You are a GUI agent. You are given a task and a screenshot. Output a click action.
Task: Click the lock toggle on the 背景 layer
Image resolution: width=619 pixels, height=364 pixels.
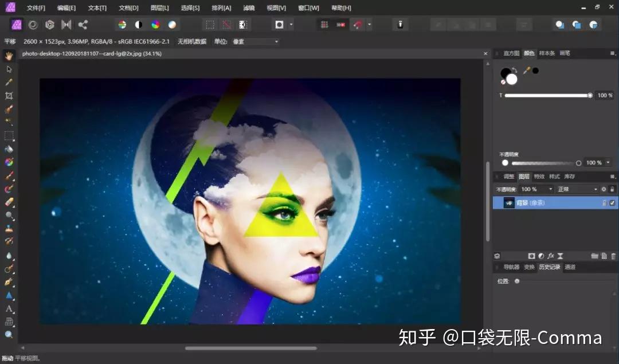point(605,202)
